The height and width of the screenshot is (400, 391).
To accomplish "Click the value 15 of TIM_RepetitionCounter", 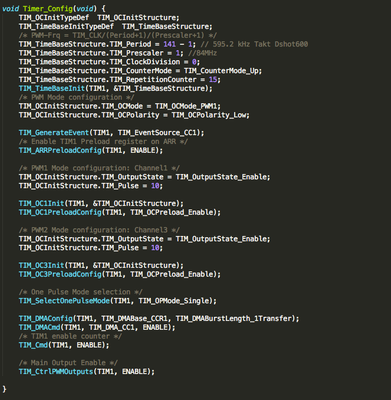I will coord(213,80).
